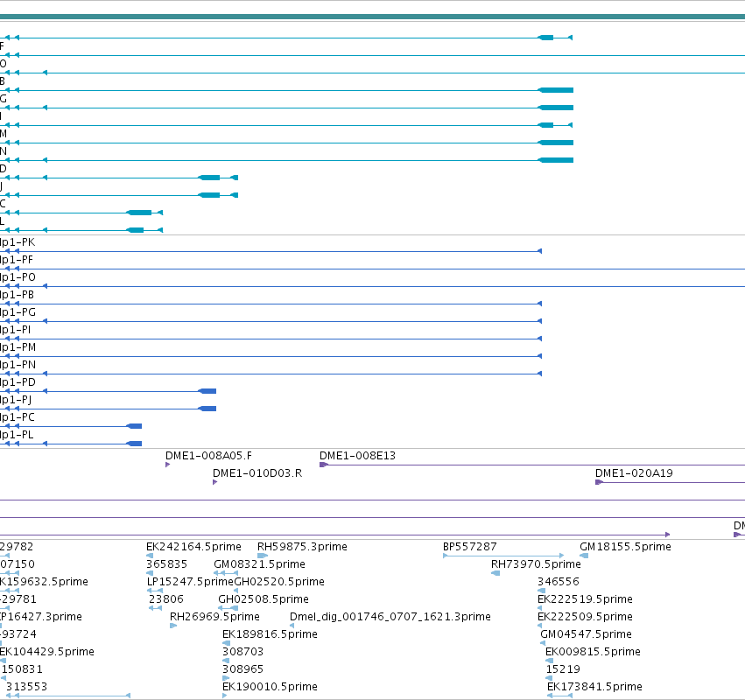Open the DME1-010D03.R feature
This screenshot has height=700, width=745.
[x=257, y=473]
